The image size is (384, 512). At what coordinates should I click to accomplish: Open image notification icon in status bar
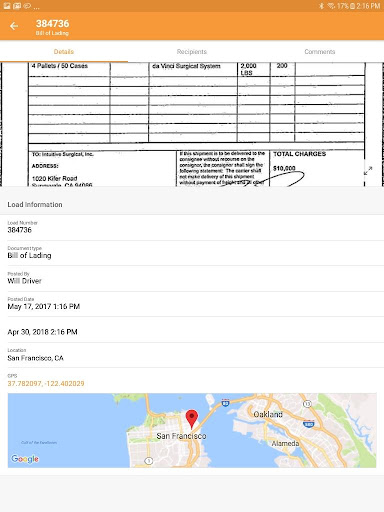[x=7, y=6]
